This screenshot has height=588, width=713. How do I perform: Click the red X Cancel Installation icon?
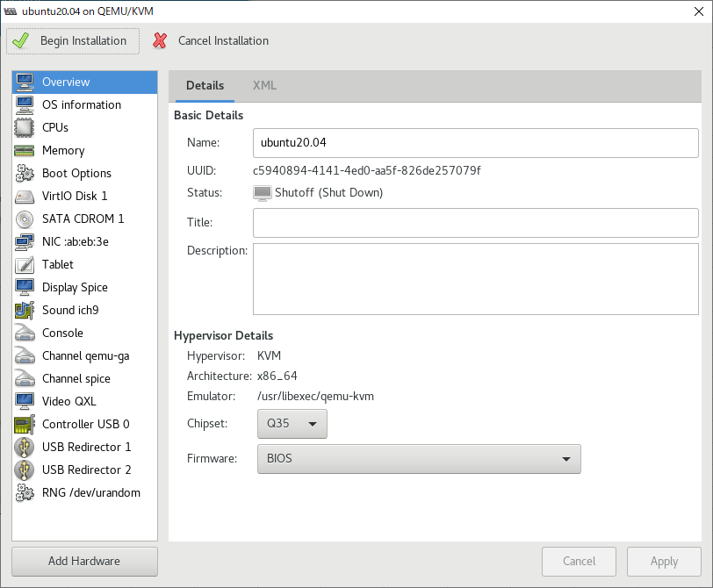pos(160,41)
